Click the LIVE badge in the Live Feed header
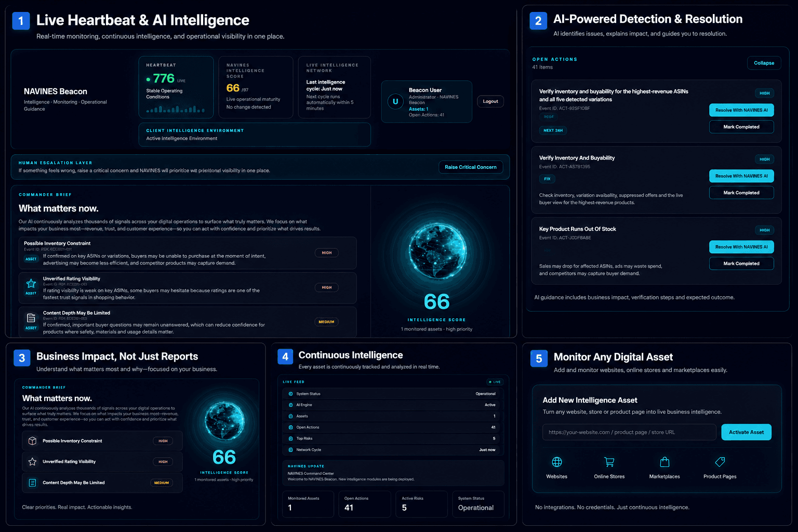Image resolution: width=798 pixels, height=532 pixels. 495,382
